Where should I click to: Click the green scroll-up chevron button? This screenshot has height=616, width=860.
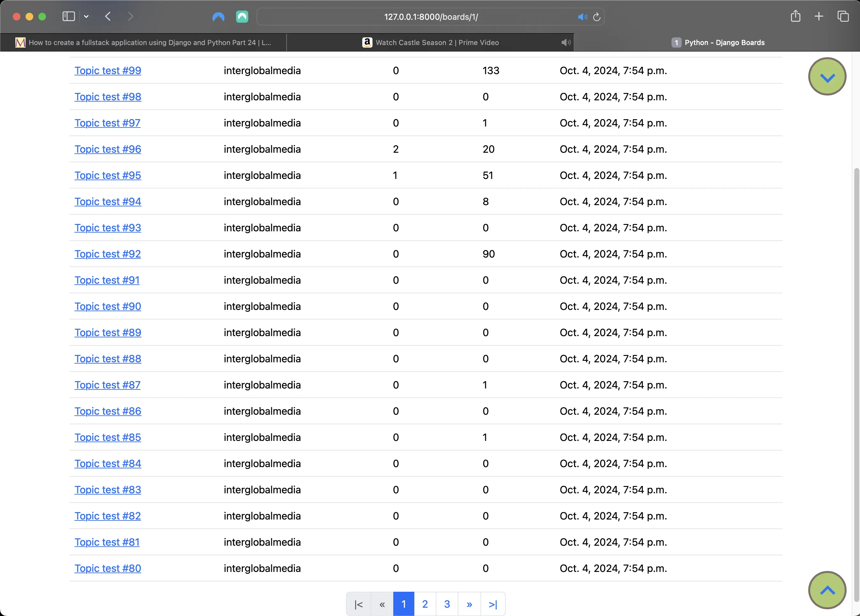pyautogui.click(x=827, y=590)
